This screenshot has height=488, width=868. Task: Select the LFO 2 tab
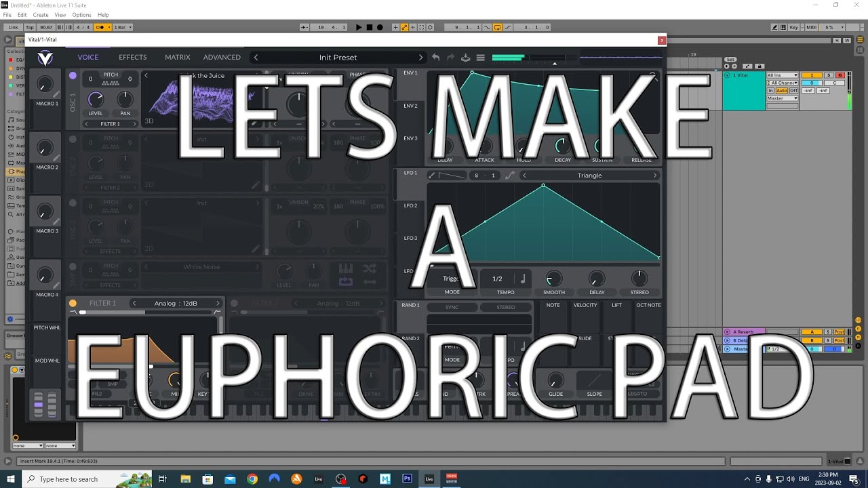click(x=411, y=205)
